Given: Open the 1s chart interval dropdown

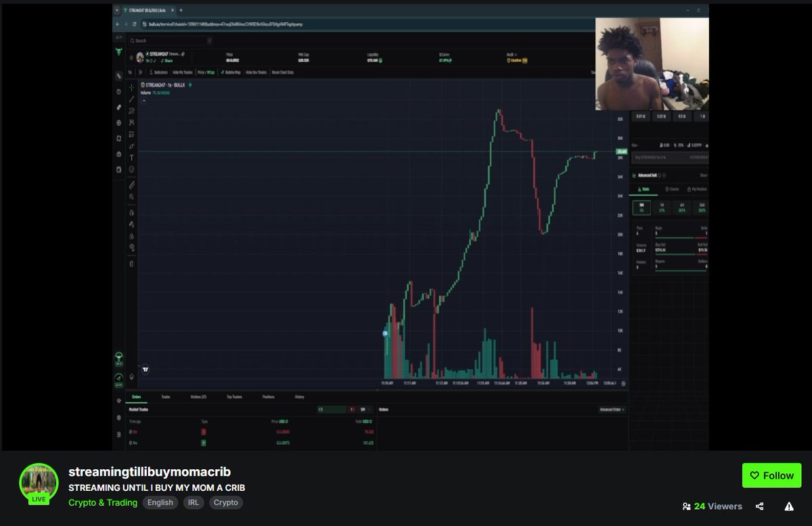Looking at the screenshot, I should 130,72.
